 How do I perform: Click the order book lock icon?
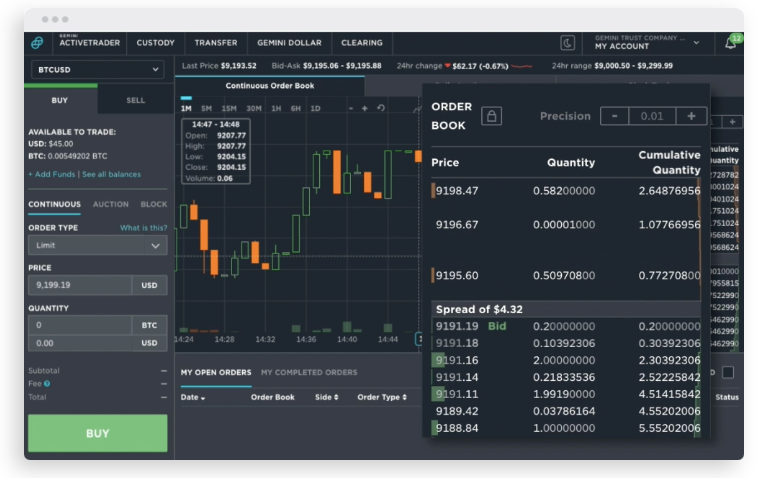pos(491,116)
